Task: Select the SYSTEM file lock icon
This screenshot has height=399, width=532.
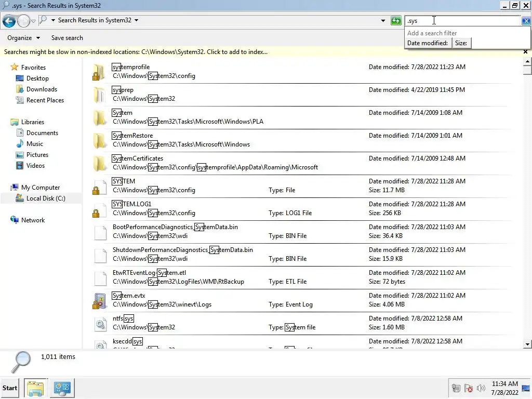Action: pos(96,190)
